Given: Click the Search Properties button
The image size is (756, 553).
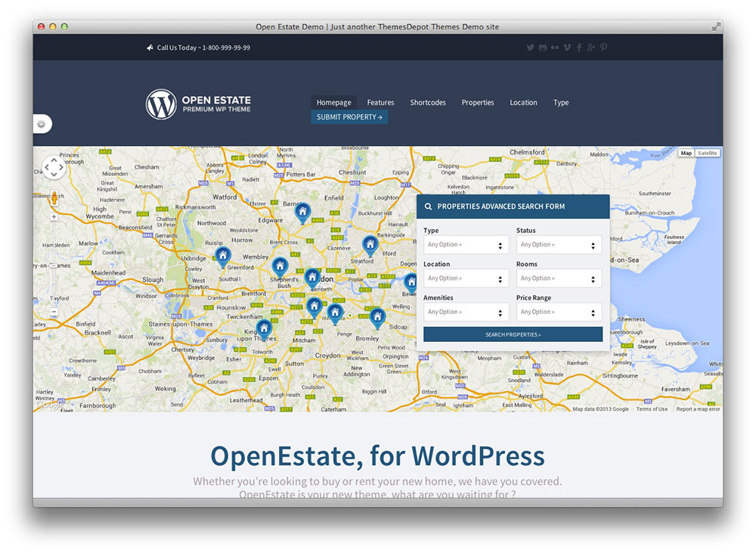Looking at the screenshot, I should (x=513, y=334).
